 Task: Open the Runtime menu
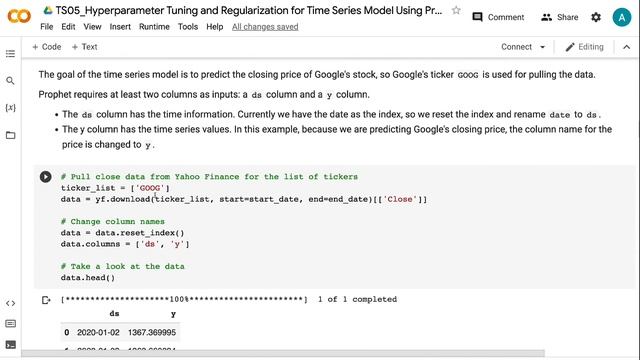[x=154, y=27]
